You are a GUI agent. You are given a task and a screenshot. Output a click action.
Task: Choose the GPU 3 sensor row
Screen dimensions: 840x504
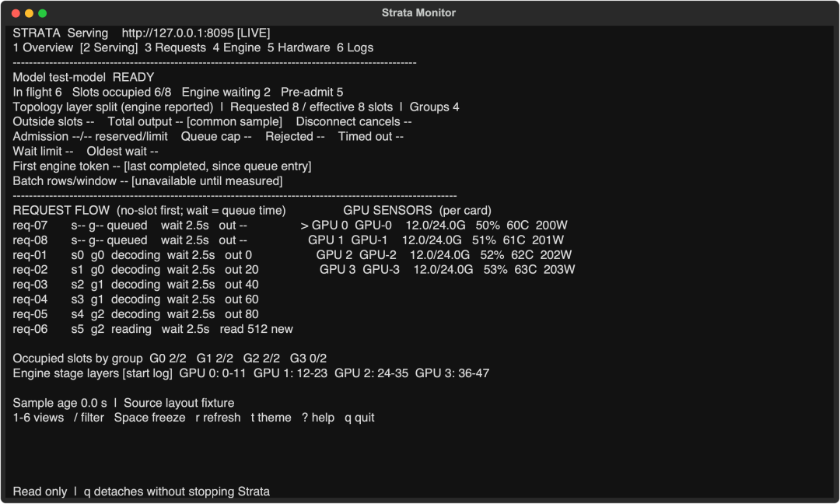447,270
